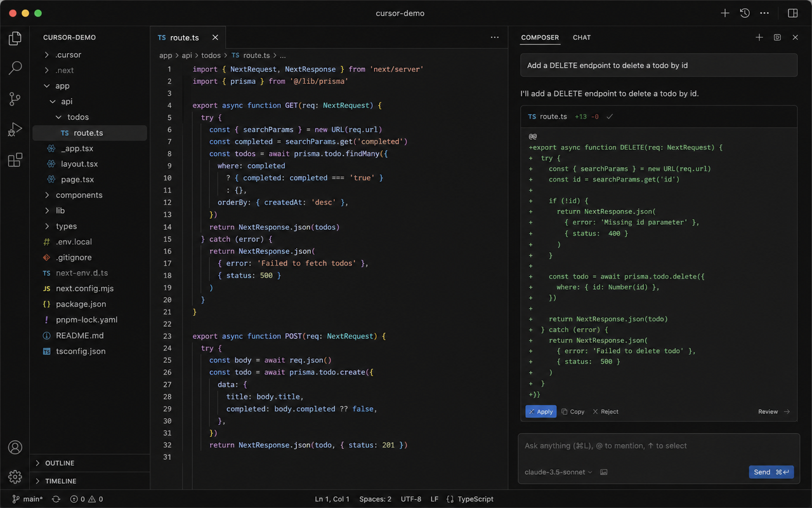Open the Accounts menu icon
This screenshot has width=812, height=508.
tap(15, 447)
